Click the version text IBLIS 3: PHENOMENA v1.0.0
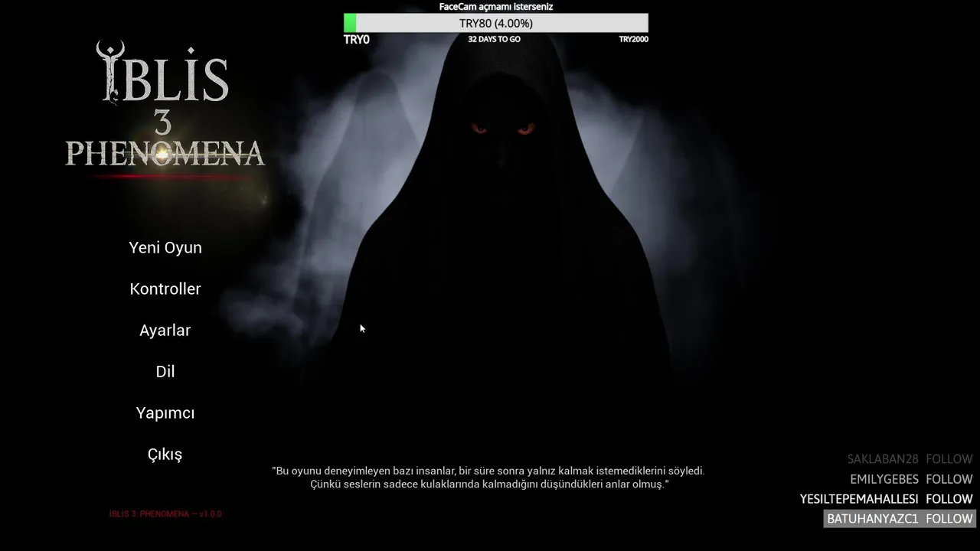The height and width of the screenshot is (551, 980). [x=165, y=514]
